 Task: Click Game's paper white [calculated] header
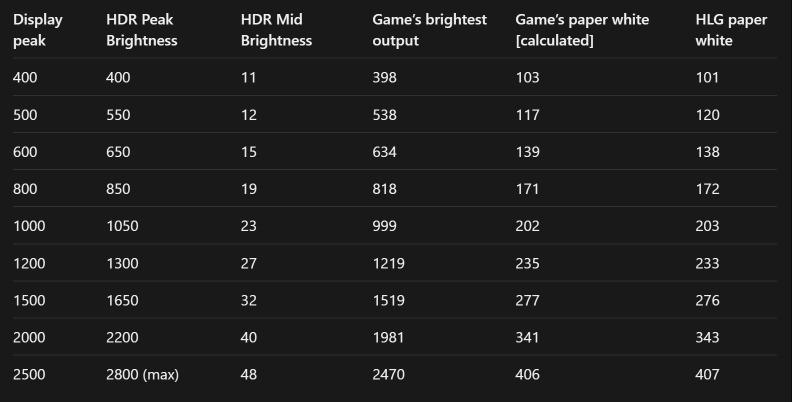click(582, 30)
